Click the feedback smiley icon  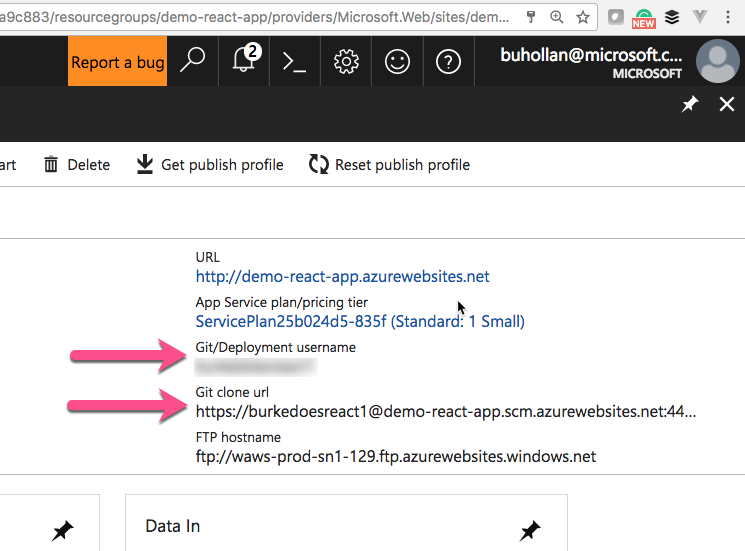[398, 61]
